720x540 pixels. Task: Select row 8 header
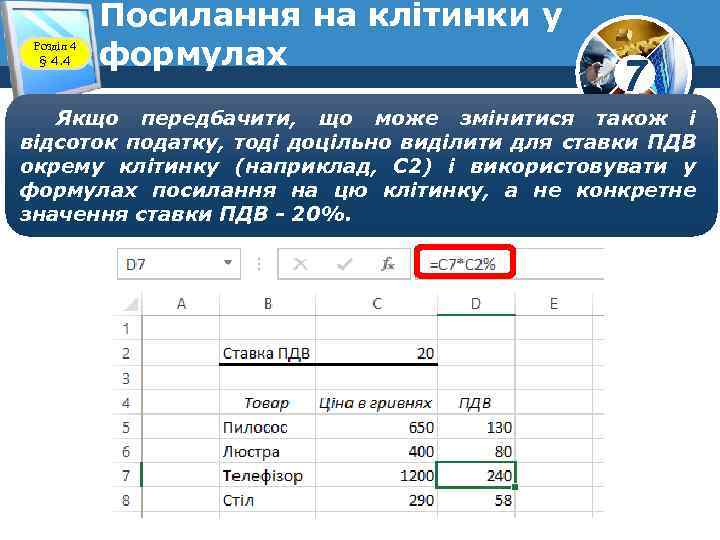pos(127,500)
